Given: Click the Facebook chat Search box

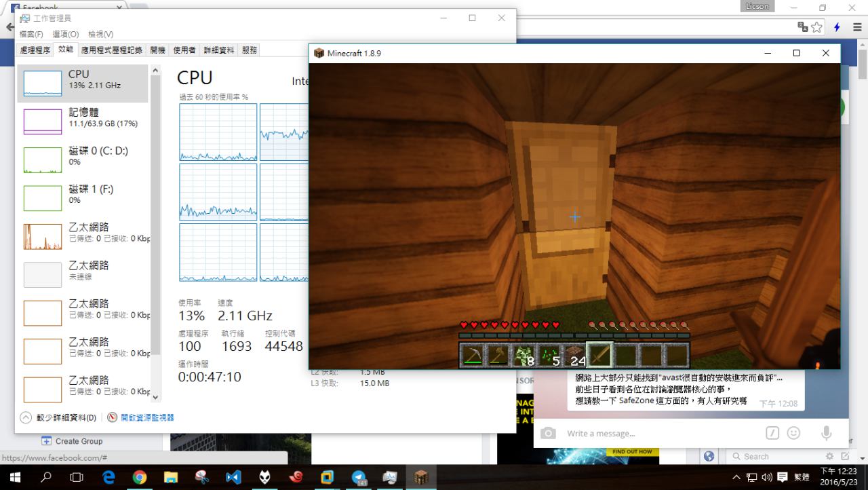Looking at the screenshot, I should [773, 457].
